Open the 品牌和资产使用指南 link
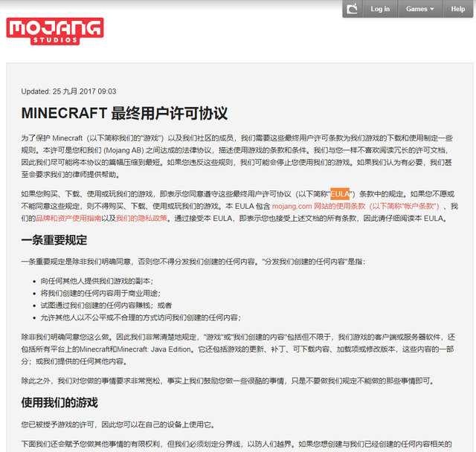This screenshot has height=452, width=476. coord(68,219)
